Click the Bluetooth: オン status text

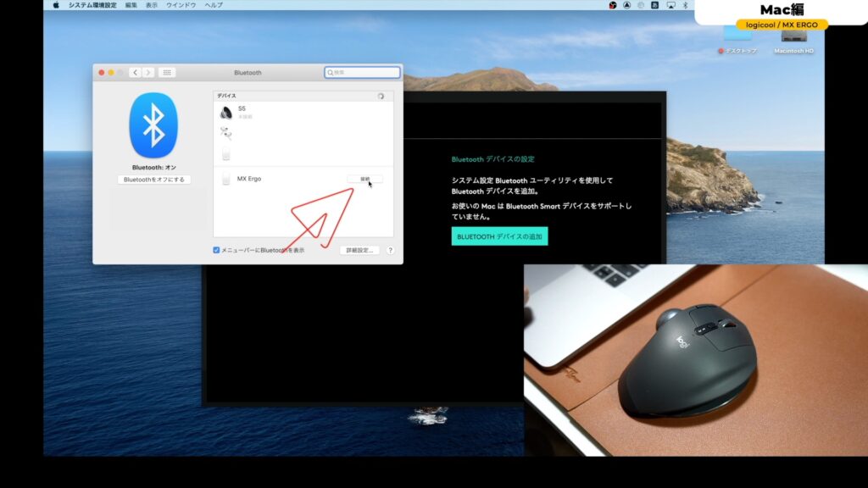[x=154, y=167]
